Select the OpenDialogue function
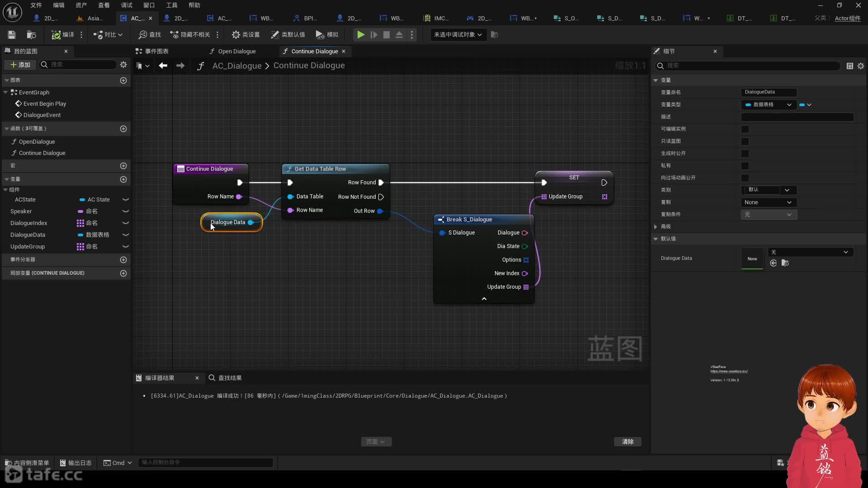Image resolution: width=868 pixels, height=488 pixels. click(37, 142)
